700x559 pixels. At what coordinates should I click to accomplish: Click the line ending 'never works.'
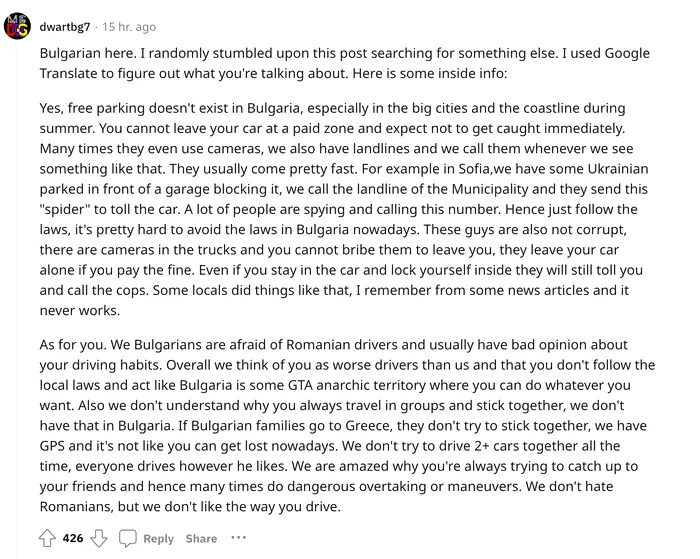[80, 310]
